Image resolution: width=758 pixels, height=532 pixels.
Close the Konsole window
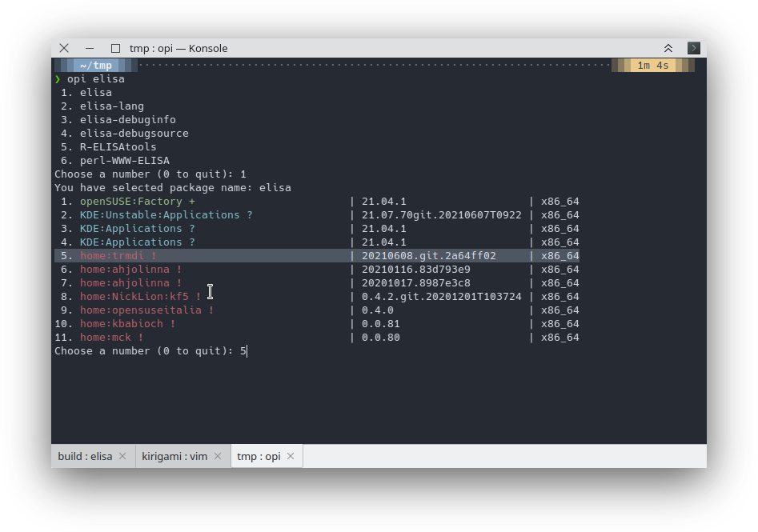[64, 48]
